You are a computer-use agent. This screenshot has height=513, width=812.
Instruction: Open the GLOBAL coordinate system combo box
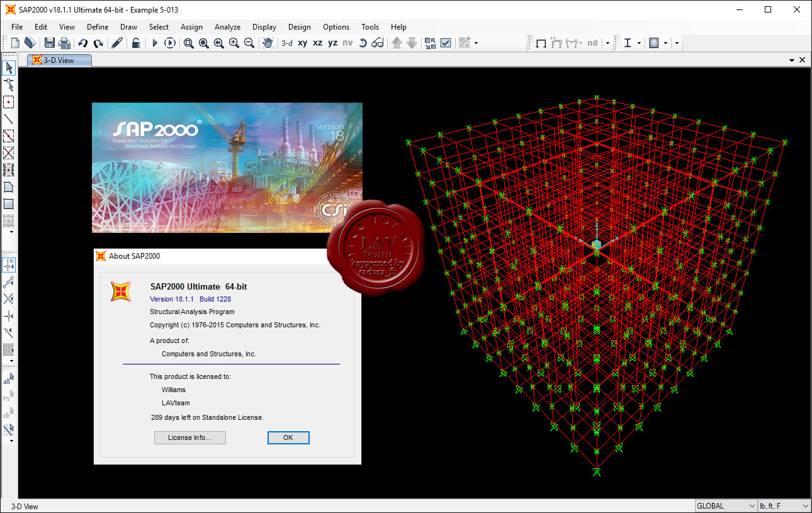pos(726,506)
